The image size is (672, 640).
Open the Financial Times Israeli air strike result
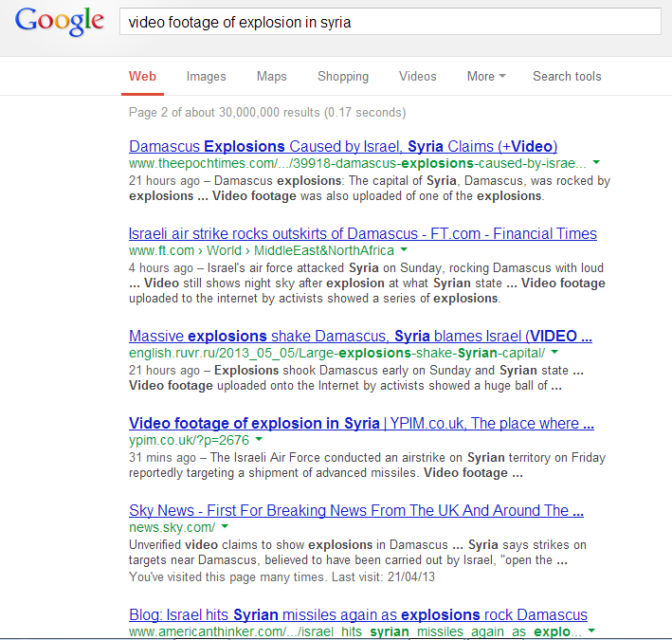pyautogui.click(x=363, y=233)
